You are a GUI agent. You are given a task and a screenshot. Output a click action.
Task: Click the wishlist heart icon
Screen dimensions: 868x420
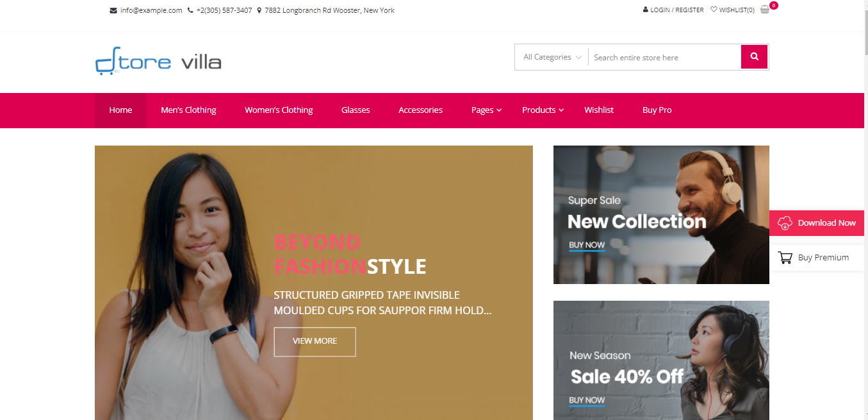click(714, 10)
